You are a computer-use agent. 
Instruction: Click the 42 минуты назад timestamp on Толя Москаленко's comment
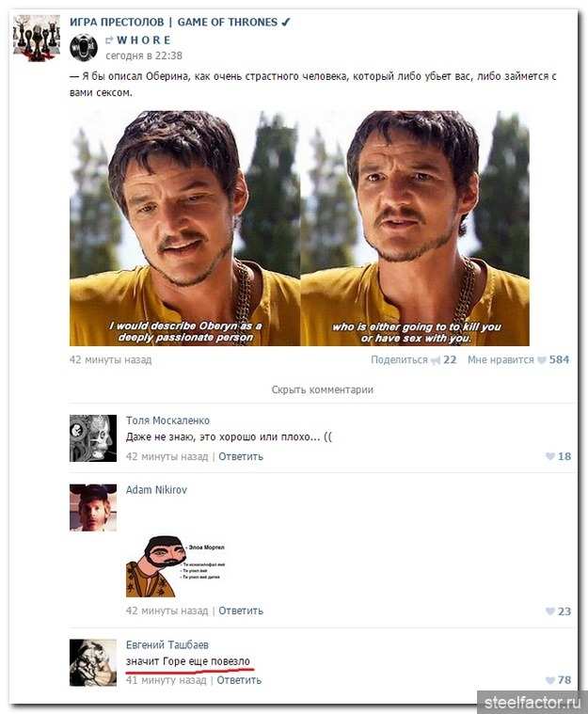[167, 456]
